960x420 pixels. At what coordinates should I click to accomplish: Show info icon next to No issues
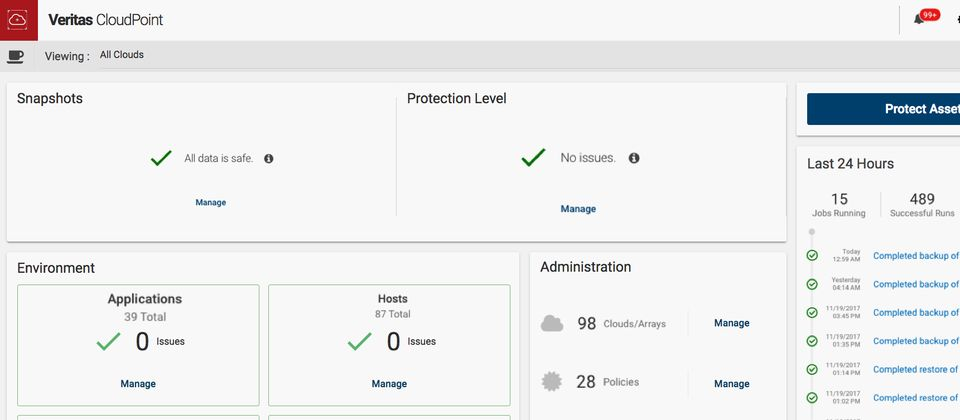pyautogui.click(x=634, y=158)
